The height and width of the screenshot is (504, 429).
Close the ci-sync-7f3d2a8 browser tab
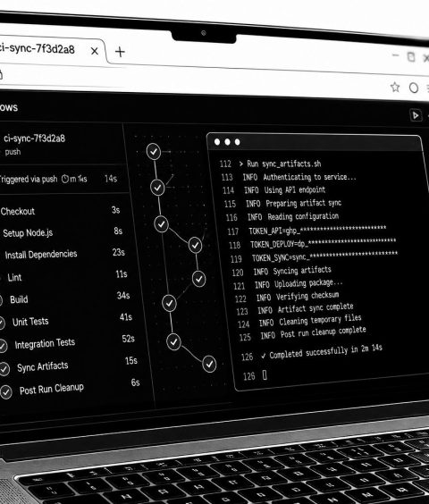pos(95,51)
